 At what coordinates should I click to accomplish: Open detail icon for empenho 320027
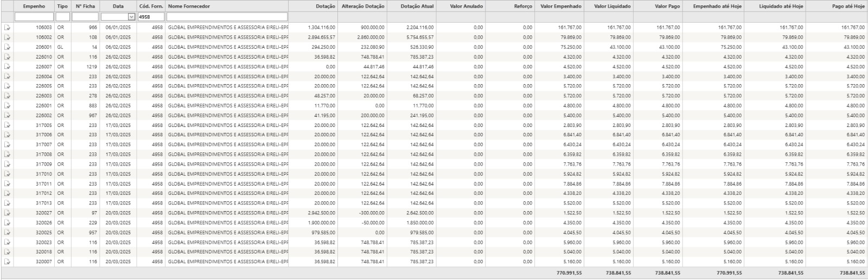coord(7,213)
